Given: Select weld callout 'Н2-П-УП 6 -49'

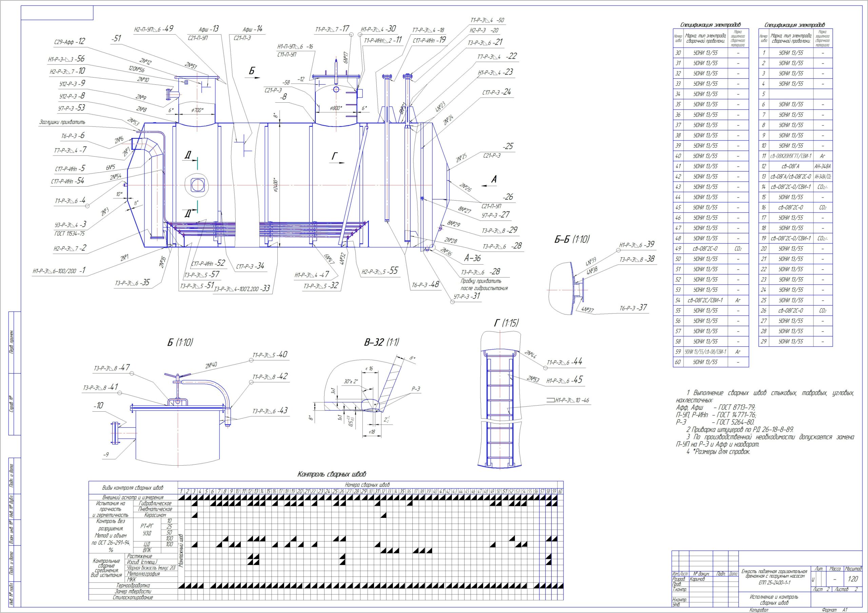Looking at the screenshot, I should (154, 29).
